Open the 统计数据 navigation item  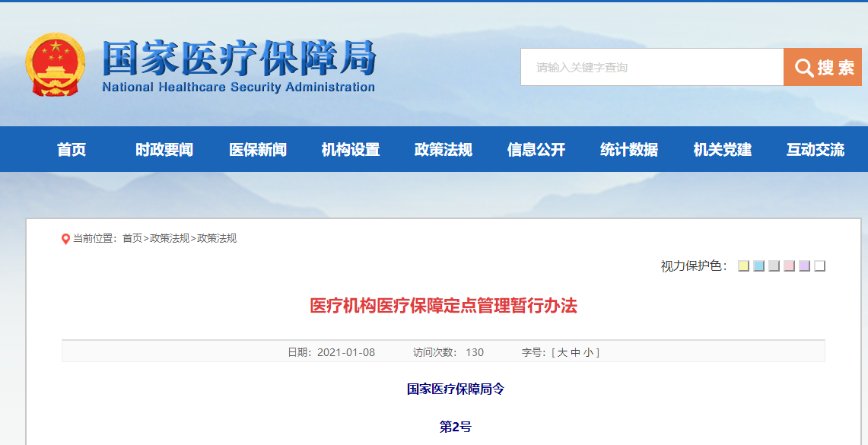click(x=629, y=149)
